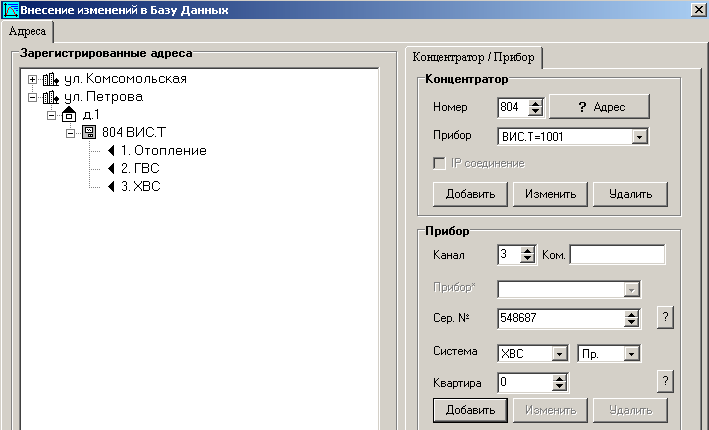Increase the Квартира value
The width and height of the screenshot is (709, 430).
(x=559, y=379)
